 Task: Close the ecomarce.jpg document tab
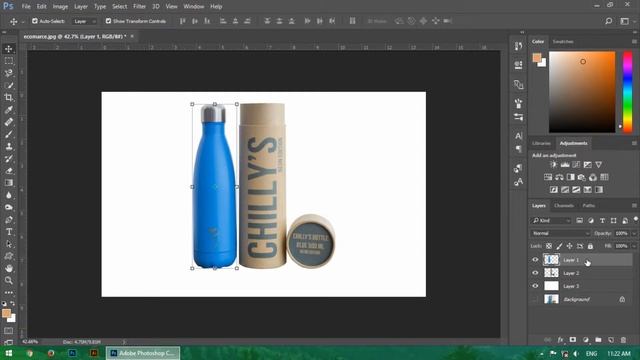[132, 36]
